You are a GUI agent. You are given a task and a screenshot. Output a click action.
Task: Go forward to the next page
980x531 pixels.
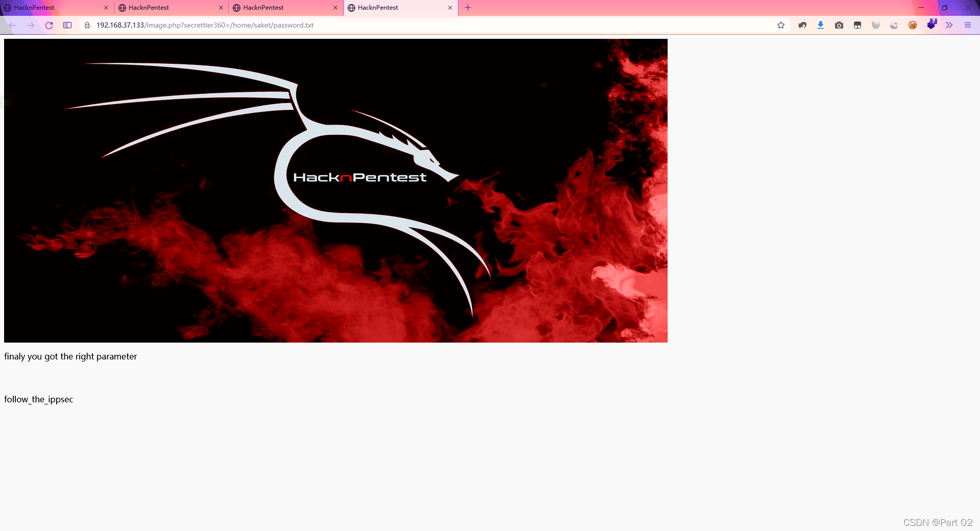31,25
